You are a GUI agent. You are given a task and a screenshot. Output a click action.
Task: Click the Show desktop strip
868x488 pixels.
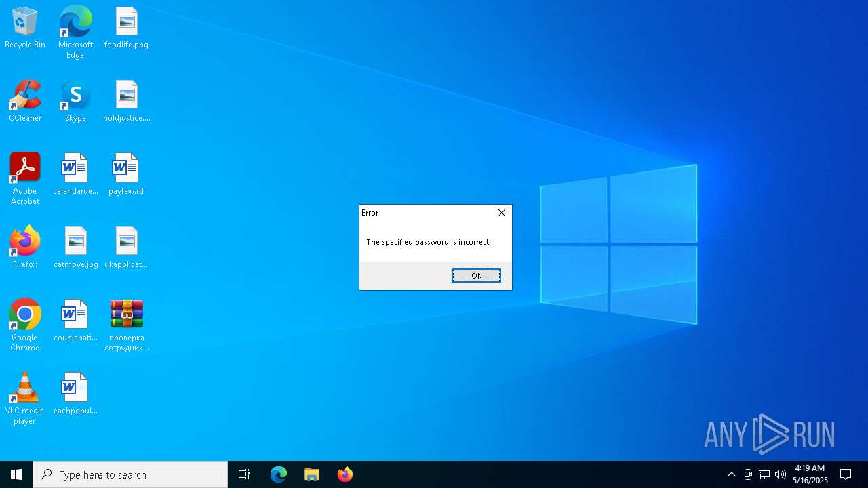click(x=866, y=474)
